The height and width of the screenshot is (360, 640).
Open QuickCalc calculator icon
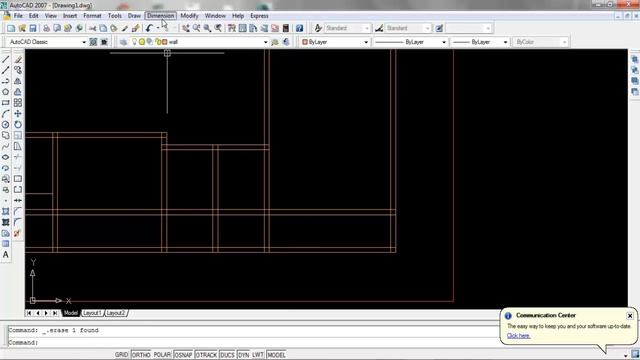(286, 28)
